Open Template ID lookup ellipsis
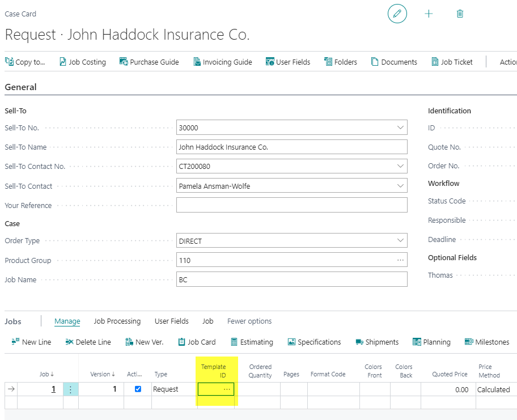517x420 pixels. (x=227, y=389)
